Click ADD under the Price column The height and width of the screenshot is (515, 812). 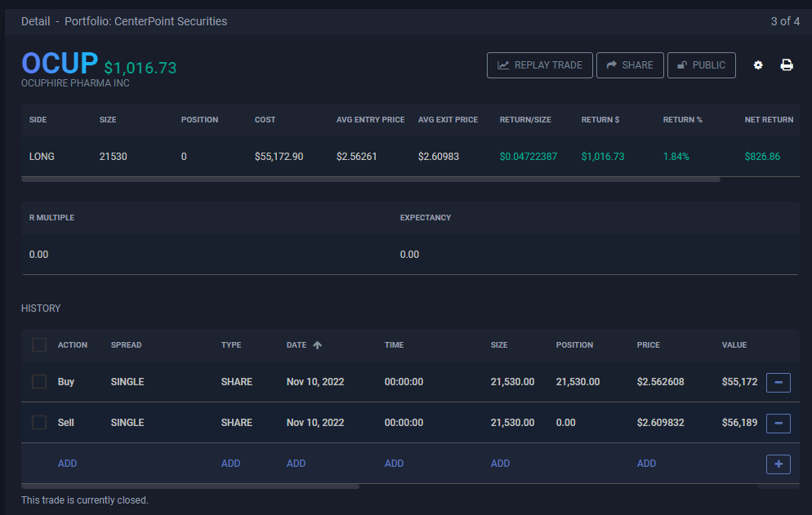pos(646,464)
